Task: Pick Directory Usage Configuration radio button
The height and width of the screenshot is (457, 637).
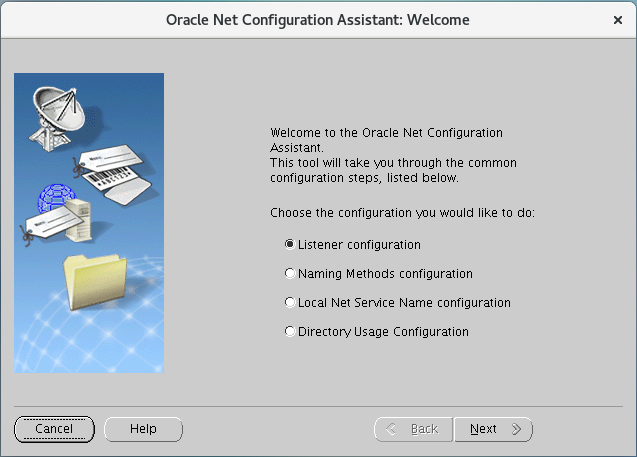Action: pyautogui.click(x=290, y=331)
